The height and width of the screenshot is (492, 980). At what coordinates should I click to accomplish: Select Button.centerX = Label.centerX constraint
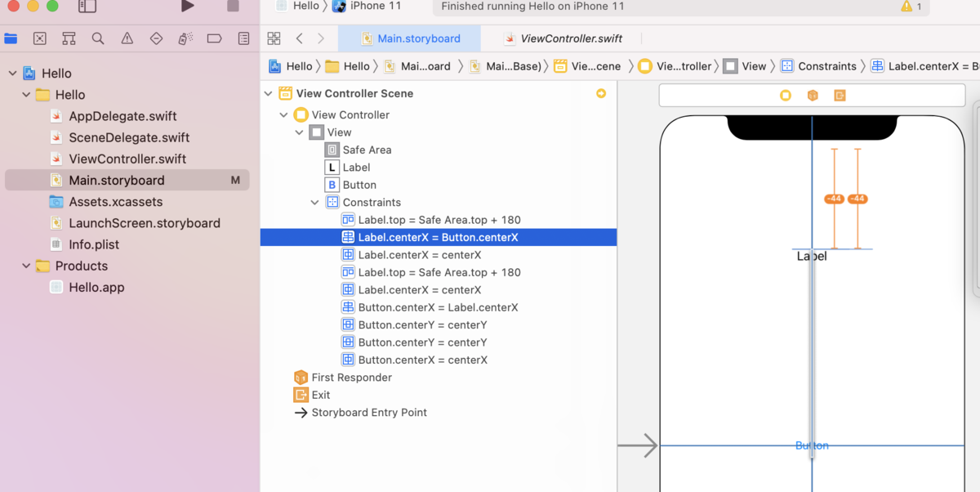[x=439, y=307]
